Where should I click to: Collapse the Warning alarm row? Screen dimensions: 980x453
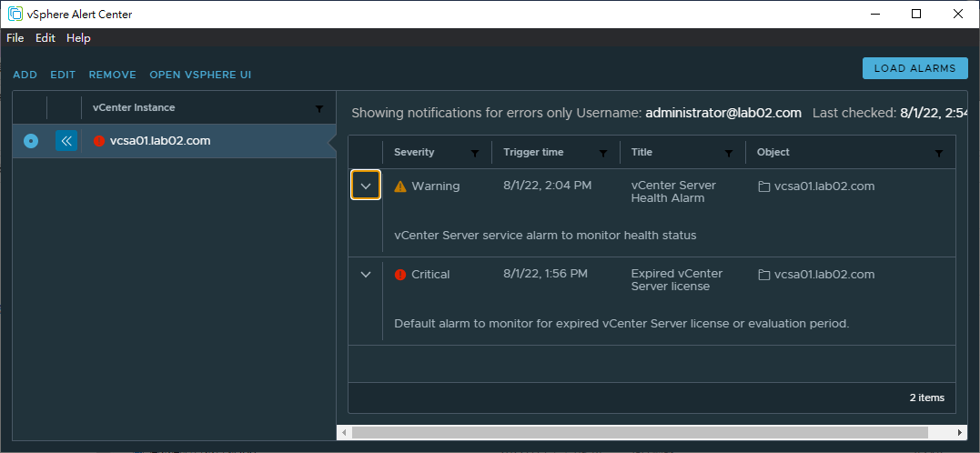[x=367, y=186]
